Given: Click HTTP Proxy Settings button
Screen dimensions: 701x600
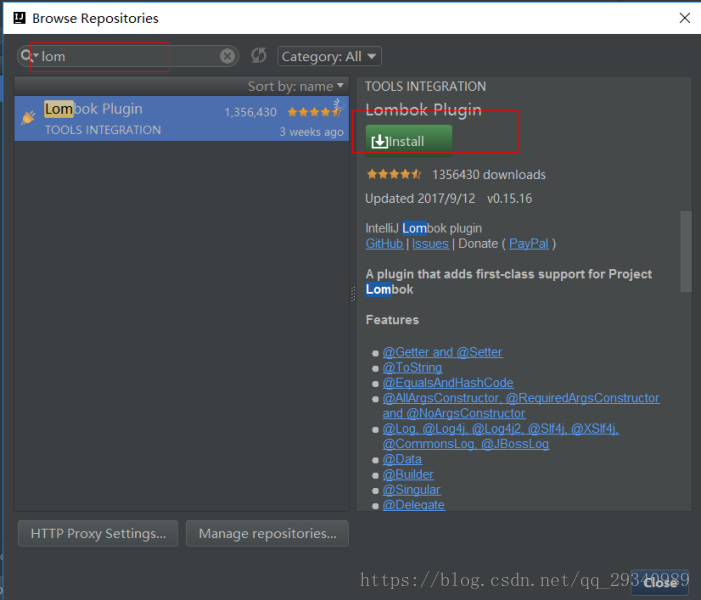Looking at the screenshot, I should click(98, 533).
